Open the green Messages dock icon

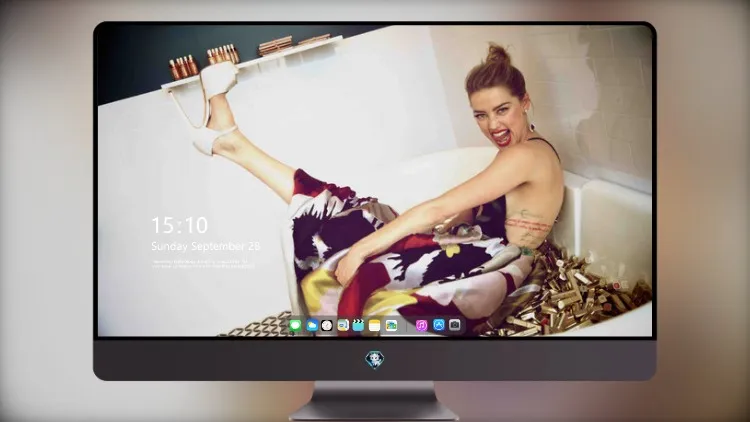click(295, 325)
